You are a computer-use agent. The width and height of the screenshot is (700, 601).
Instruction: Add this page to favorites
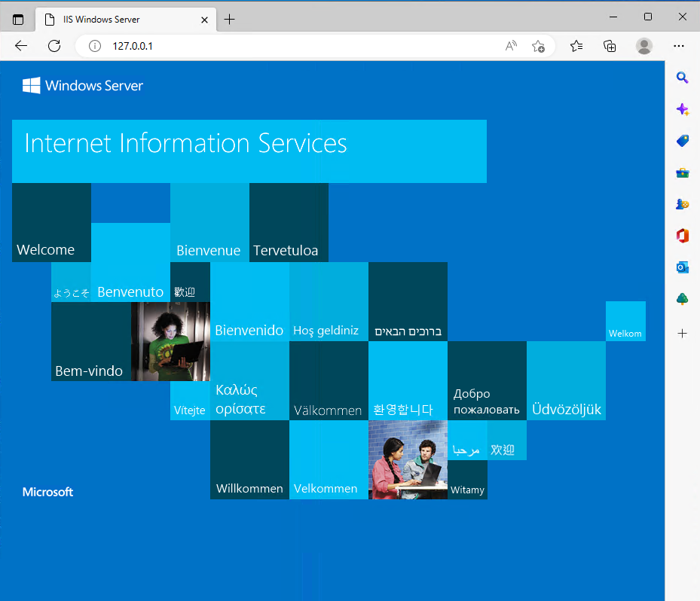click(538, 46)
